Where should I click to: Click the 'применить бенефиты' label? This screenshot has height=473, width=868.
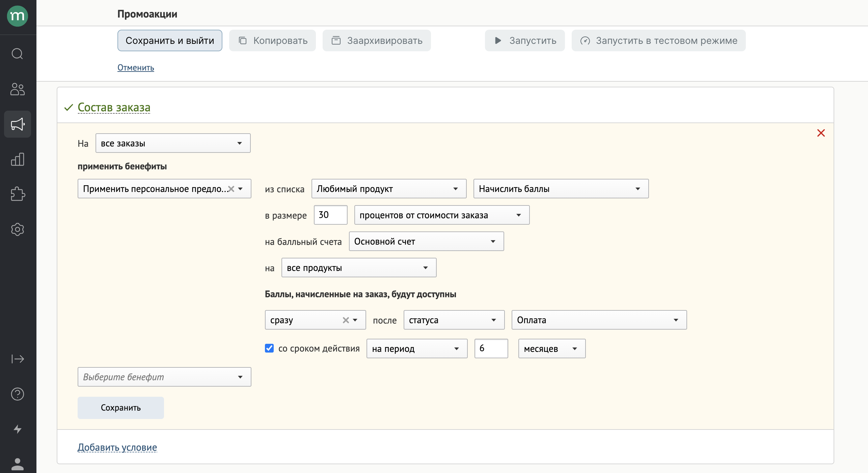(x=122, y=166)
